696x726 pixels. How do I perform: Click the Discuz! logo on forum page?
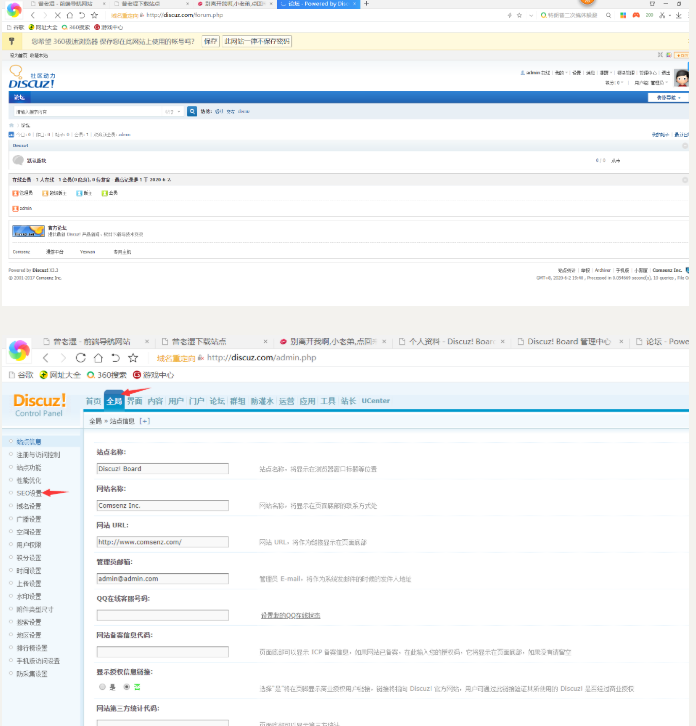32,78
